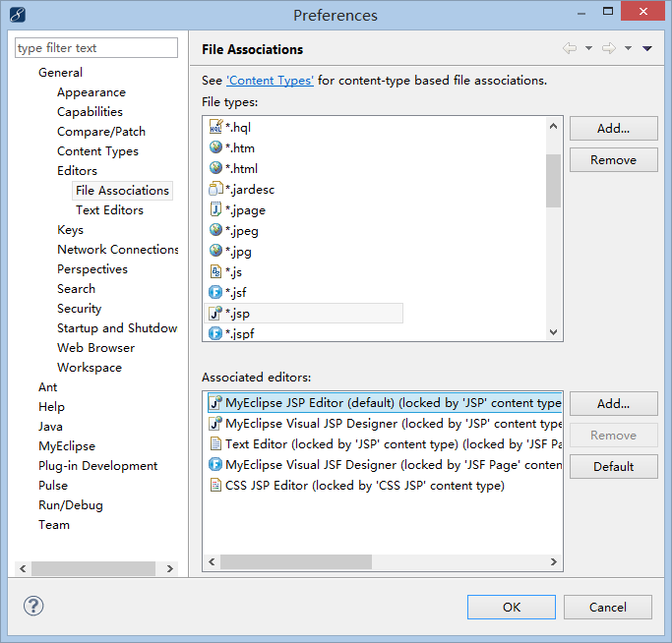Open the Appearance preferences page

(x=92, y=92)
